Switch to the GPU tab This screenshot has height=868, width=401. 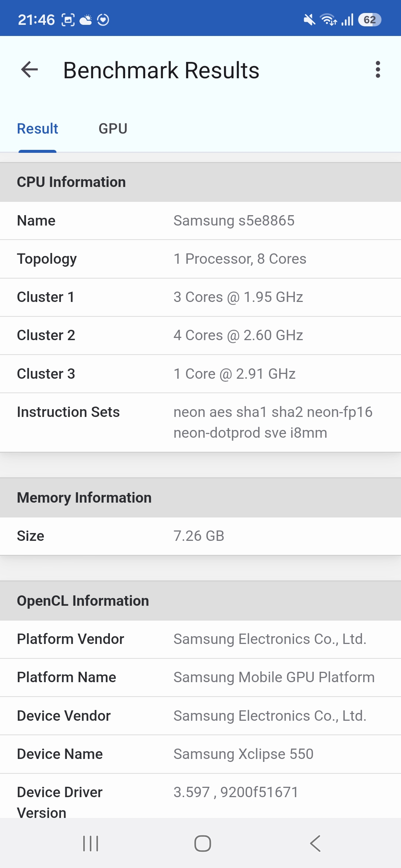pyautogui.click(x=113, y=129)
